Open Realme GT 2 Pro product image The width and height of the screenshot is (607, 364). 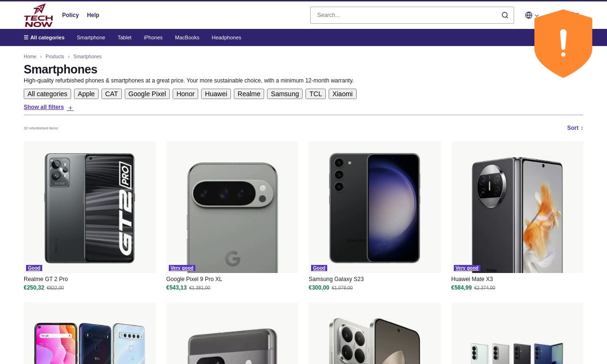click(x=90, y=207)
